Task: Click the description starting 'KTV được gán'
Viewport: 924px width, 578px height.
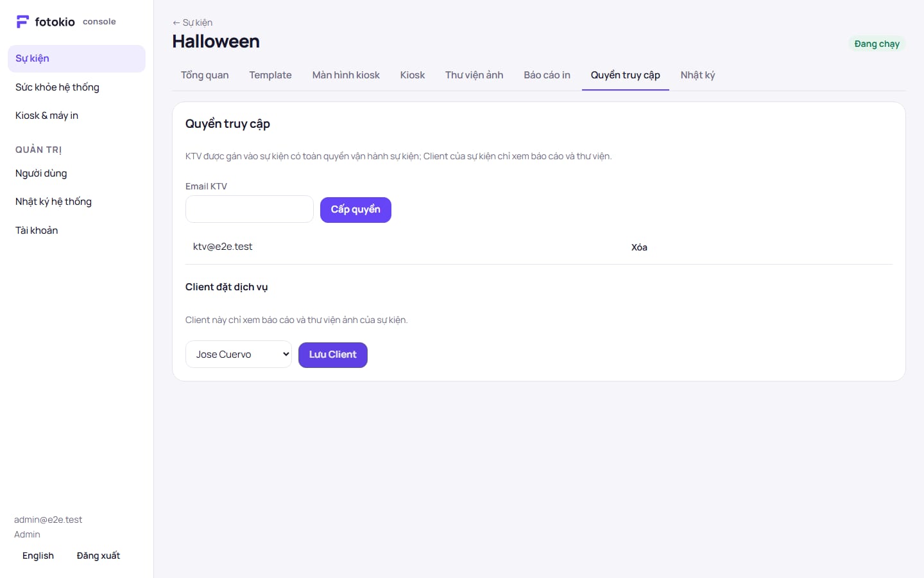Action: point(398,156)
